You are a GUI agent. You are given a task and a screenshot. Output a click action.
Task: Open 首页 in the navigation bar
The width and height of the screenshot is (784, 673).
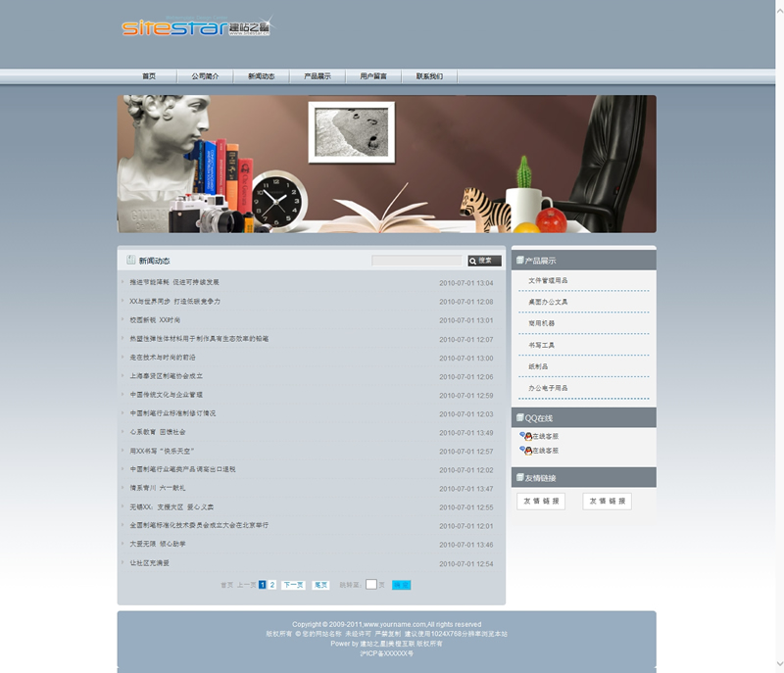tap(149, 76)
